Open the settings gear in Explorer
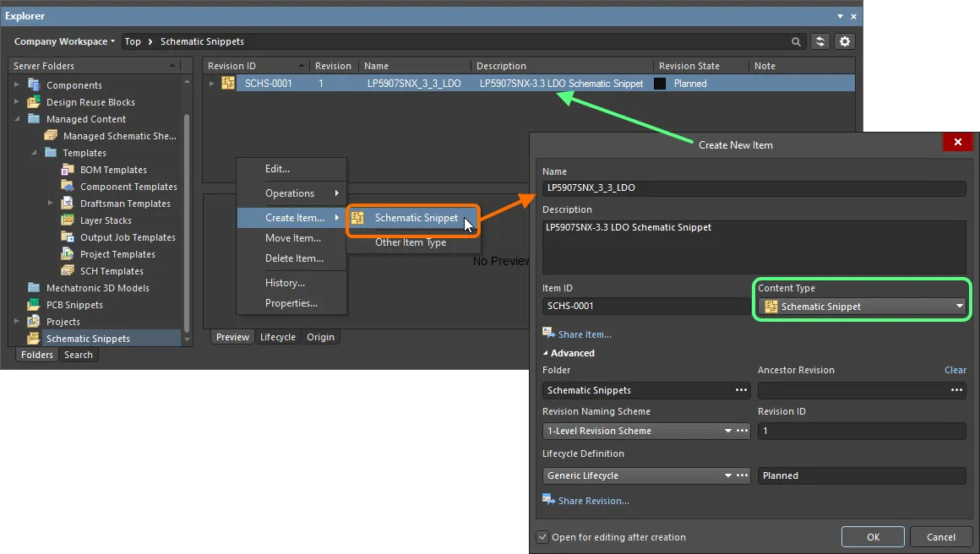The height and width of the screenshot is (554, 980). point(844,41)
